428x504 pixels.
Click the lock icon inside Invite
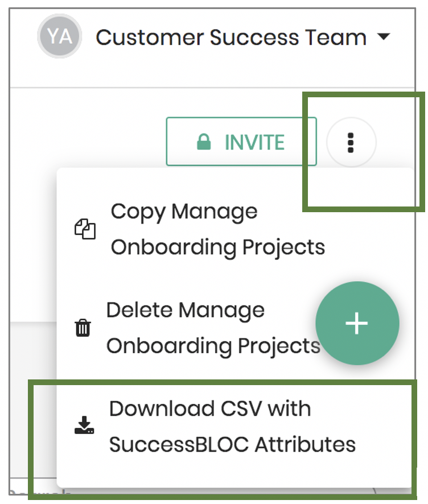pos(204,142)
